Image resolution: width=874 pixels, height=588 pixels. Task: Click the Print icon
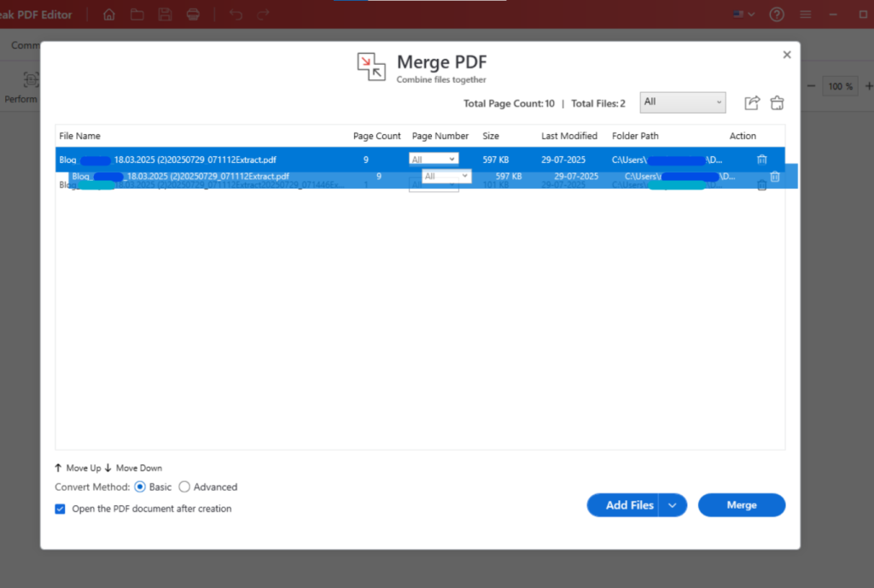click(193, 14)
